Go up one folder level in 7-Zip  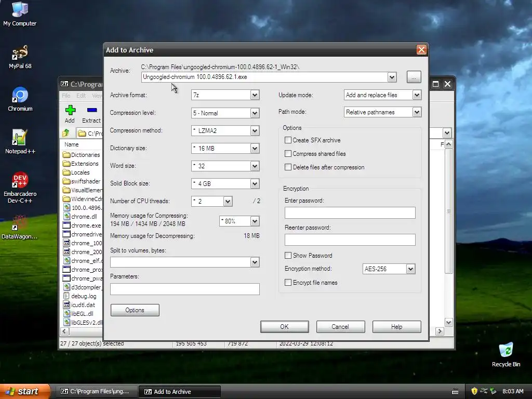pyautogui.click(x=66, y=133)
